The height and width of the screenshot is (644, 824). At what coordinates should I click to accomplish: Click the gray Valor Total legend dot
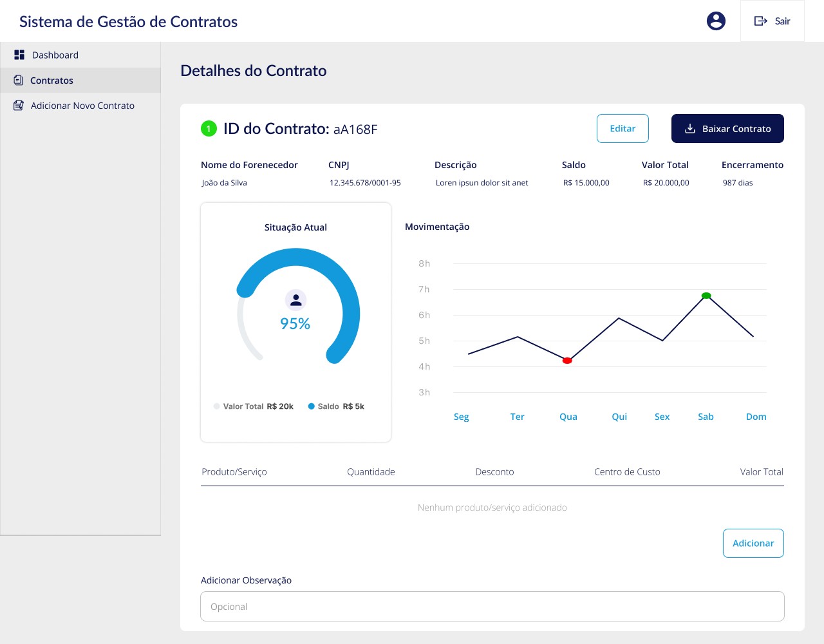point(216,406)
